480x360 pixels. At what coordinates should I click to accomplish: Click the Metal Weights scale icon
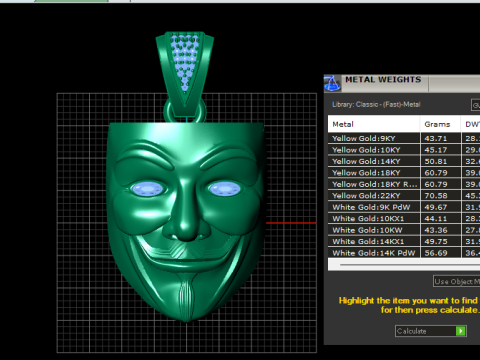coord(332,83)
